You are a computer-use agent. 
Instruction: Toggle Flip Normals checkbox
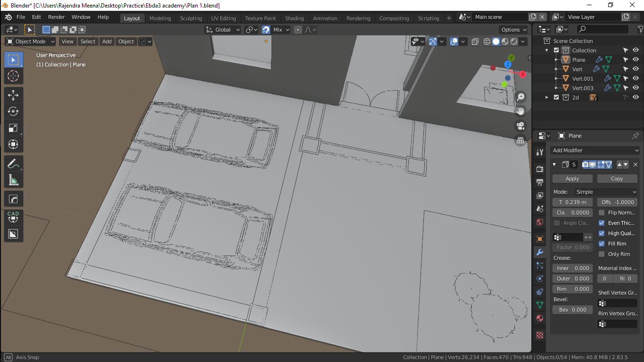(602, 213)
